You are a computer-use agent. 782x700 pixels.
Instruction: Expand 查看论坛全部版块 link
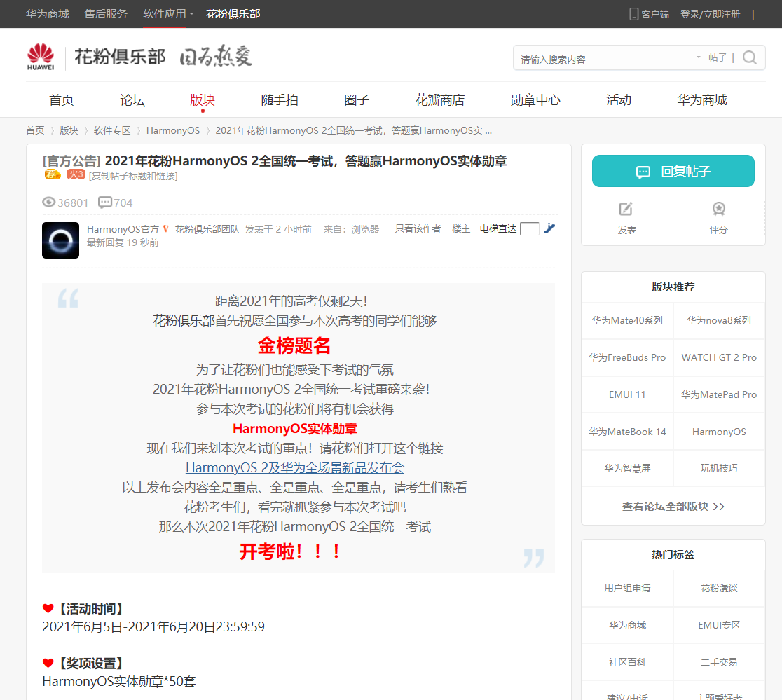click(673, 507)
